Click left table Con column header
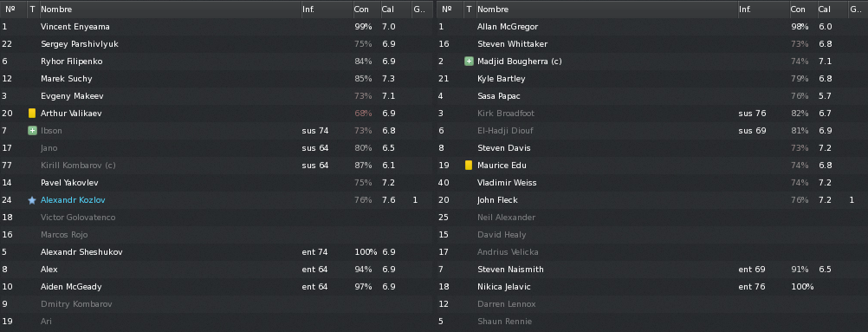Screen dimensions: 868x332 tap(366, 10)
